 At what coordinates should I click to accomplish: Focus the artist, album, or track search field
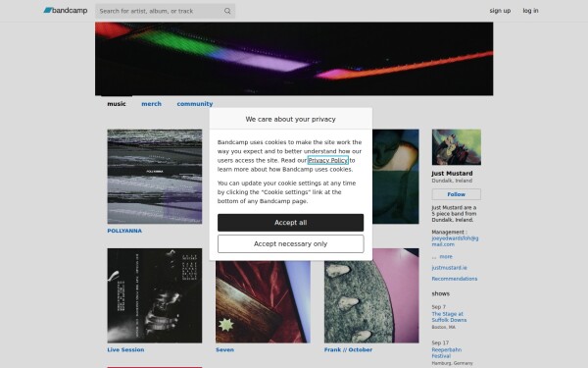[165, 11]
